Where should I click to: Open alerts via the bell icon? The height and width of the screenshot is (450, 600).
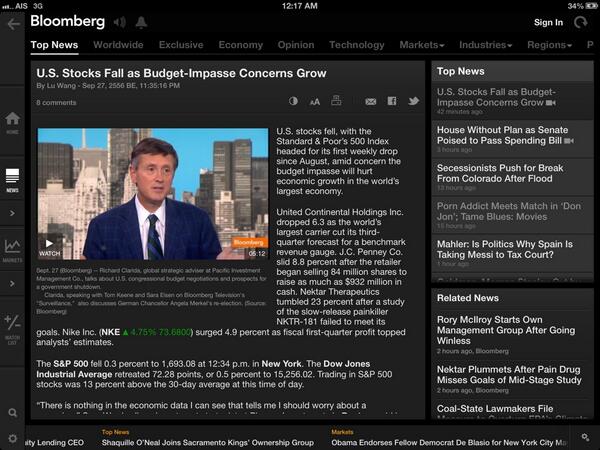141,22
